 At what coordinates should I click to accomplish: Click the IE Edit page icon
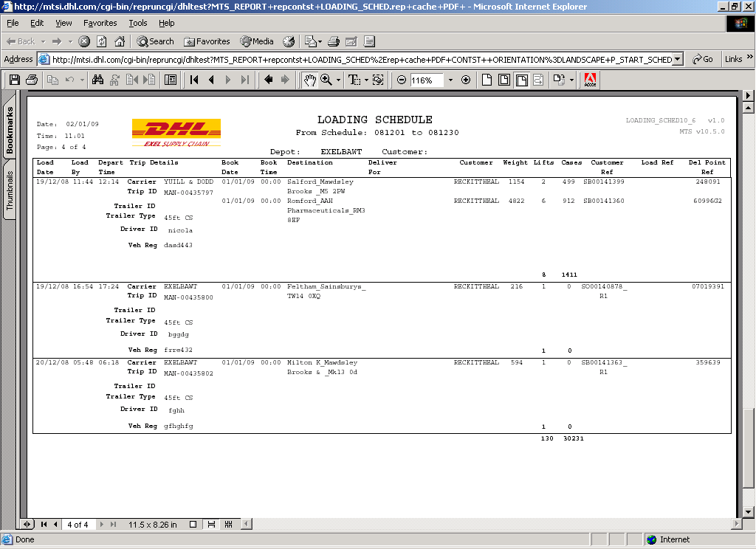tap(351, 41)
